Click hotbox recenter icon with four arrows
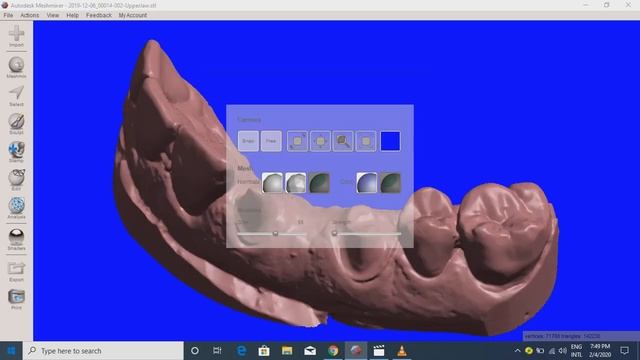Image resolution: width=640 pixels, height=360 pixels. click(x=320, y=141)
